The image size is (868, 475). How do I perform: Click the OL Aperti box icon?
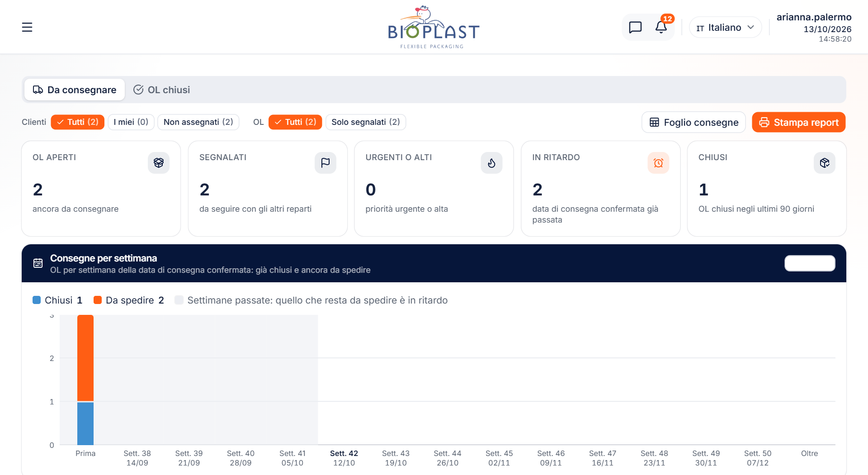click(x=159, y=163)
